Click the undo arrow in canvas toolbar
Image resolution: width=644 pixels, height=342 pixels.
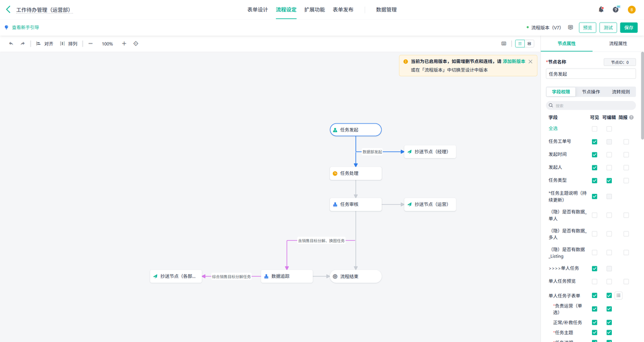(x=11, y=43)
